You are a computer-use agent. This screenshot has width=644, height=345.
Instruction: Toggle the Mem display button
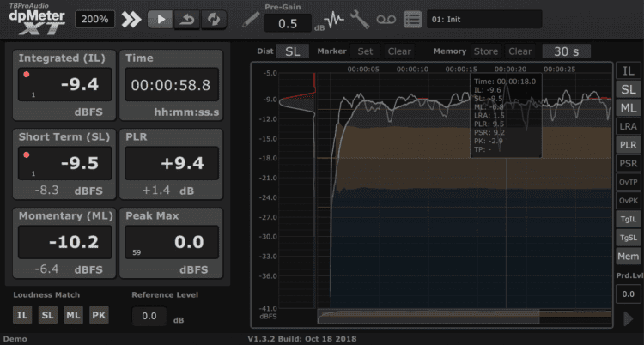(629, 257)
